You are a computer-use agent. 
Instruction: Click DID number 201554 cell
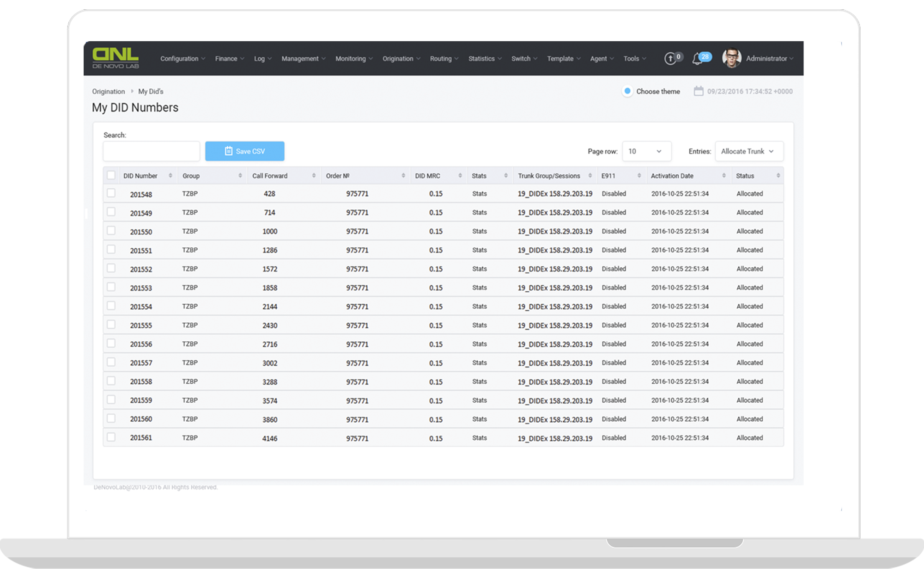click(x=141, y=307)
